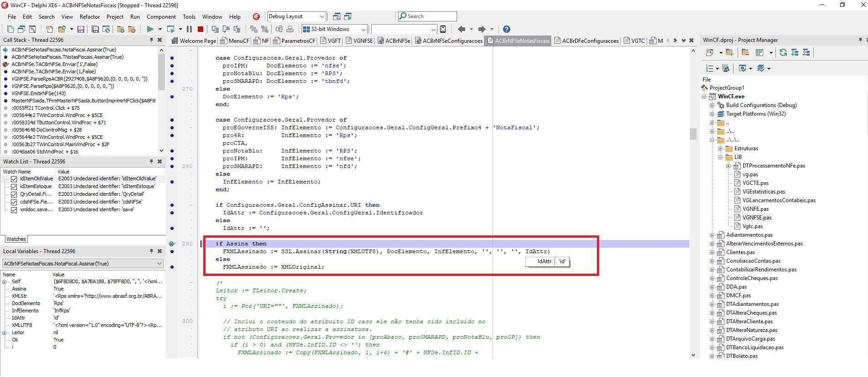868x377 pixels.
Task: Select the Watches tab below Watch List
Action: 16,239
